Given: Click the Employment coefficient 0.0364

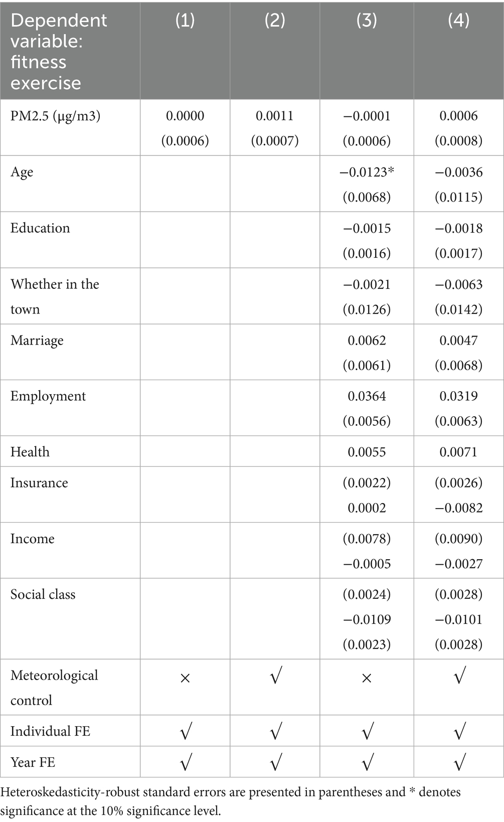Looking at the screenshot, I should click(367, 396).
